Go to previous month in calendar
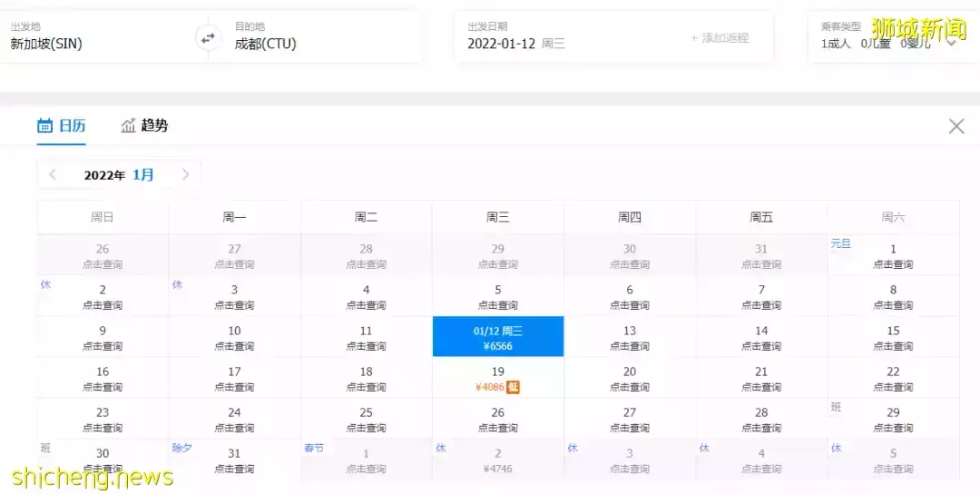 click(x=53, y=174)
